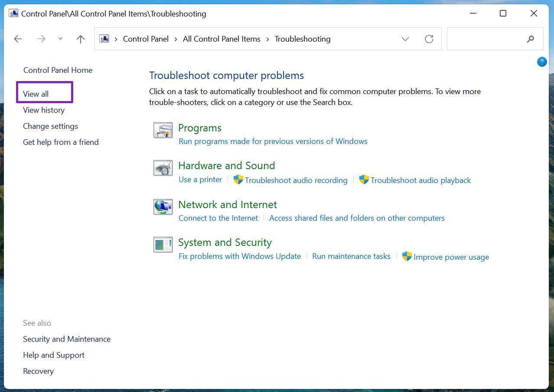Click the search magnifier icon

coord(530,39)
